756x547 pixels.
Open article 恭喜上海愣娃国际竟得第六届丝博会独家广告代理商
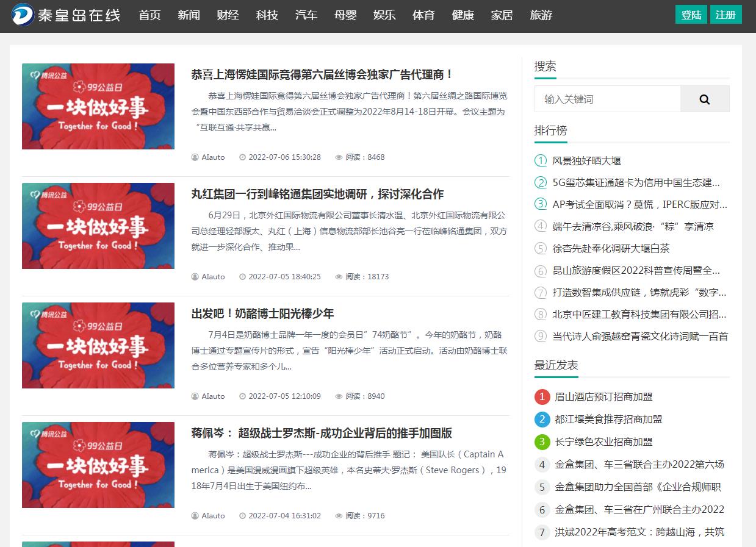coord(323,74)
